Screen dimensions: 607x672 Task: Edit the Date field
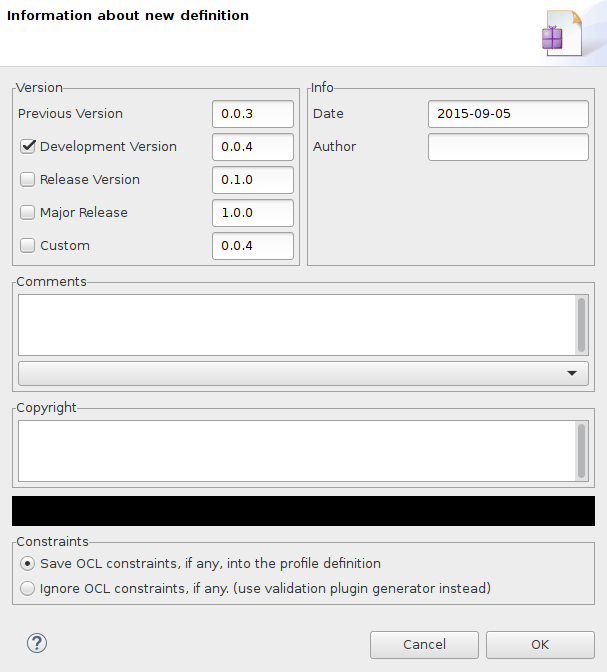[508, 114]
